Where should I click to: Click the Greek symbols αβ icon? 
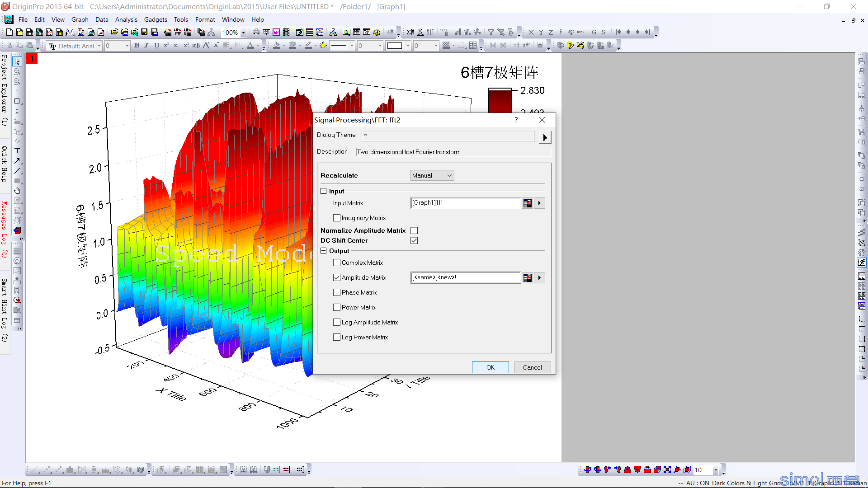click(196, 46)
